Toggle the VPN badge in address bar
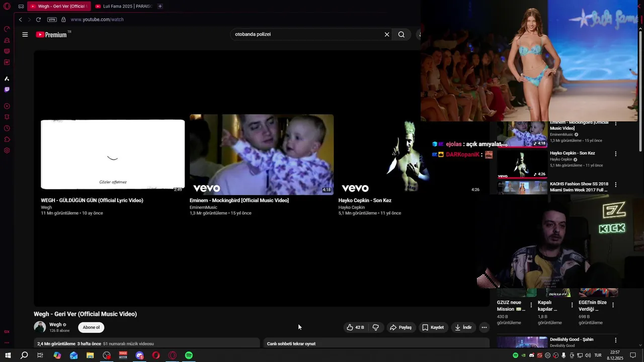 click(52, 20)
